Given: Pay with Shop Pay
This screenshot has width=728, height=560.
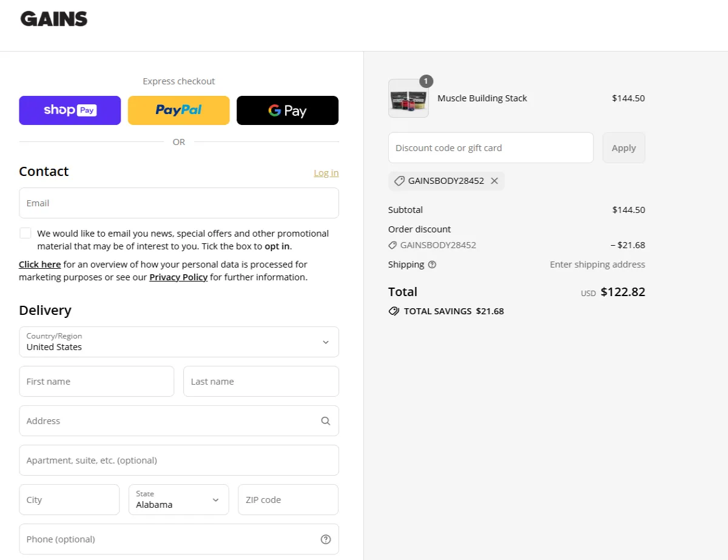Looking at the screenshot, I should click(x=70, y=110).
